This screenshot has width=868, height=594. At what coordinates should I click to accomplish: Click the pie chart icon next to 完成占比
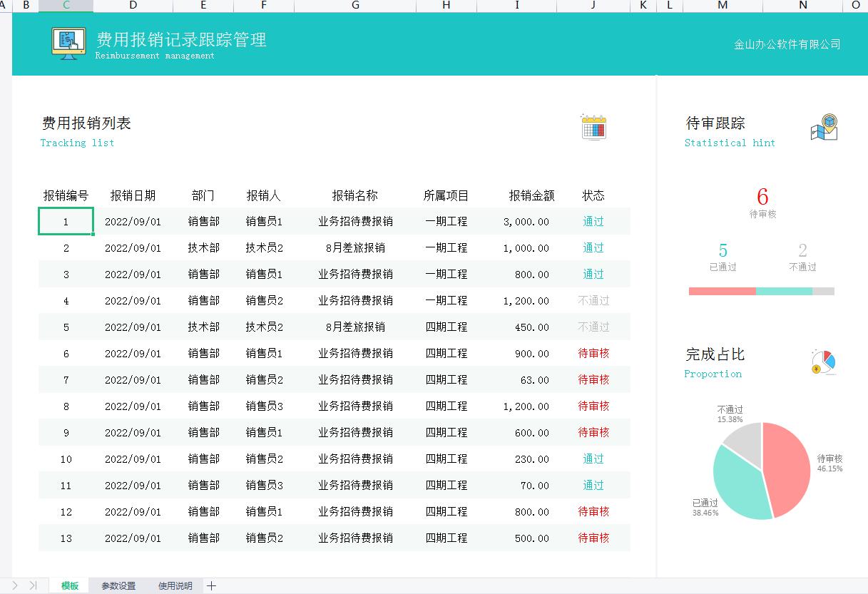tap(822, 362)
